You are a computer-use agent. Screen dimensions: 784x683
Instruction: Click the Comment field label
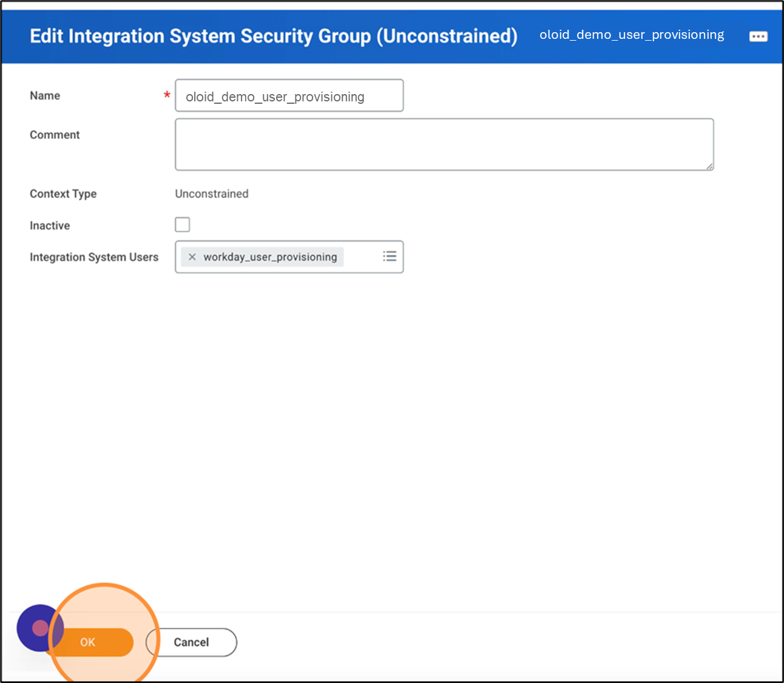(55, 135)
